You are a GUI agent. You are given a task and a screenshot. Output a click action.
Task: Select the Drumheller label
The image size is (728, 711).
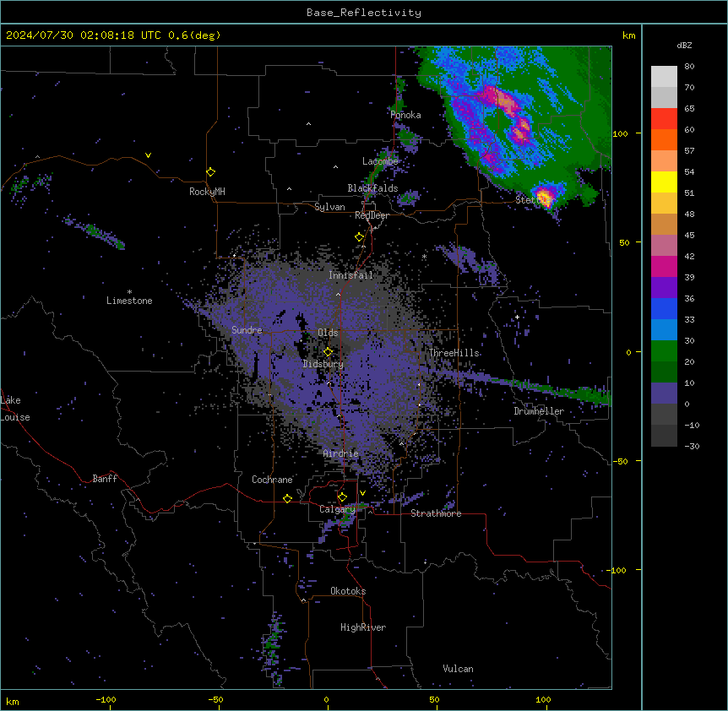point(539,411)
